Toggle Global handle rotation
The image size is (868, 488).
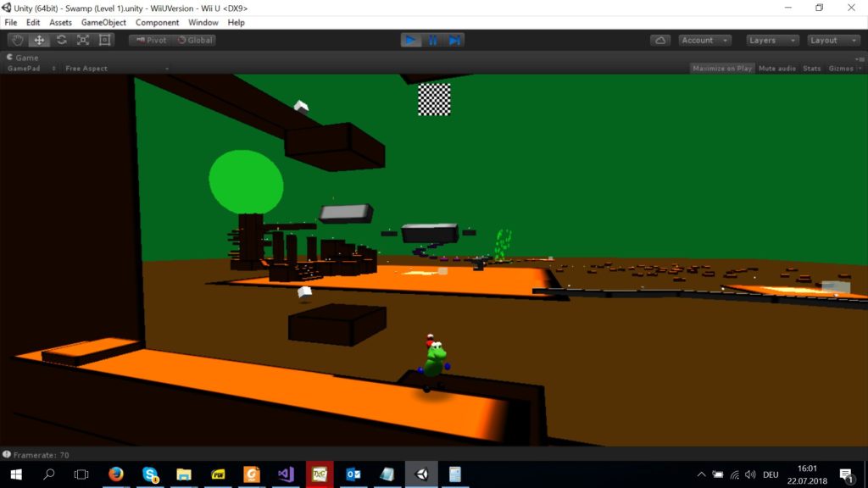pyautogui.click(x=195, y=41)
